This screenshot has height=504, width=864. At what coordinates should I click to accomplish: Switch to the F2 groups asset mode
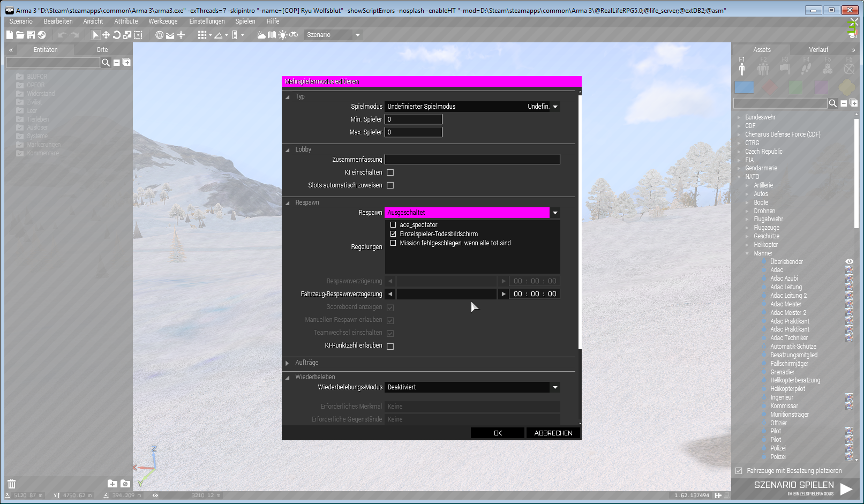point(763,69)
